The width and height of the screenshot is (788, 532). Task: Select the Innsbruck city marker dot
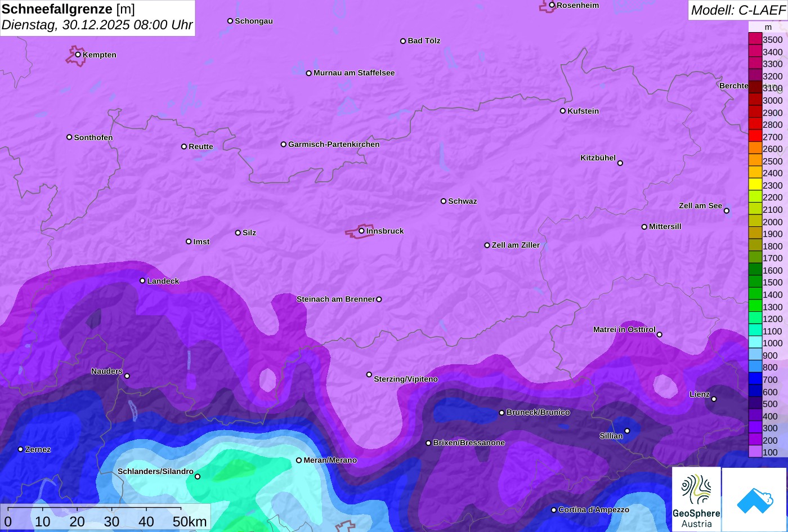pyautogui.click(x=361, y=231)
